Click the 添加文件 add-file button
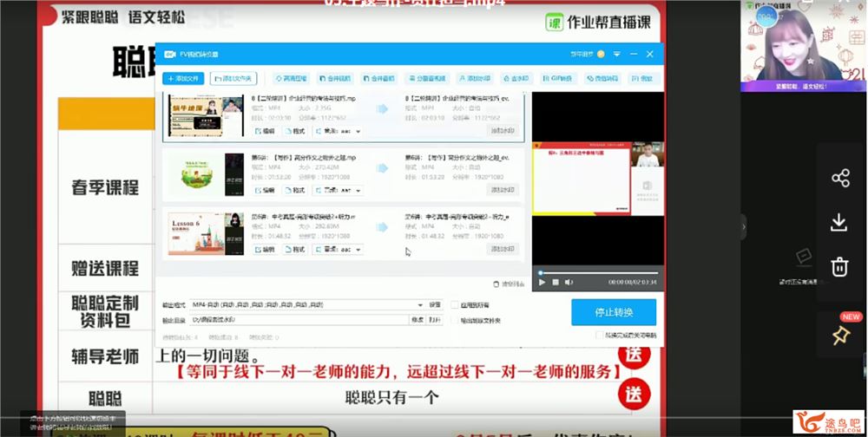The width and height of the screenshot is (868, 437). [x=183, y=79]
